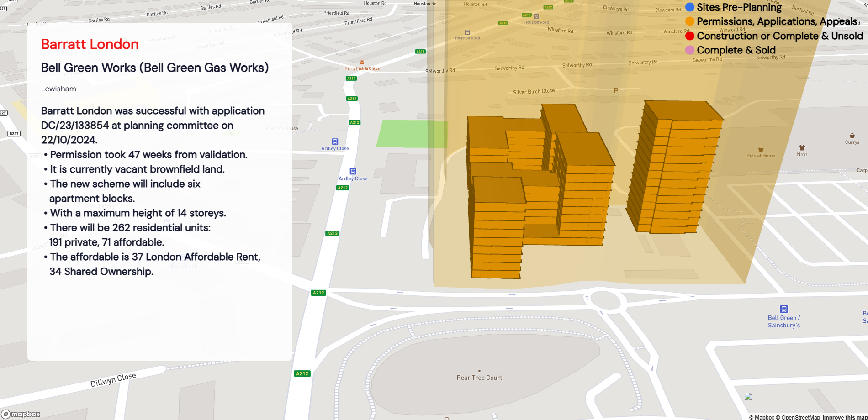Click the A212 road shield near Dillwyn Close
This screenshot has width=868, height=420.
pos(302,373)
